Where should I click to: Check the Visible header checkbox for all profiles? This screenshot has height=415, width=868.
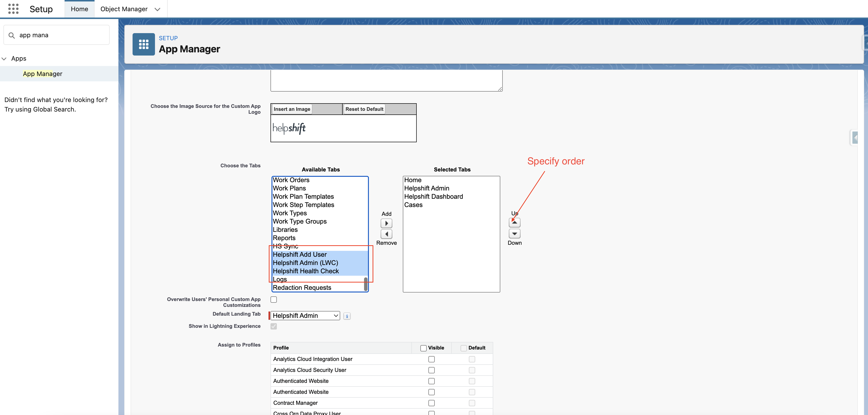click(423, 348)
